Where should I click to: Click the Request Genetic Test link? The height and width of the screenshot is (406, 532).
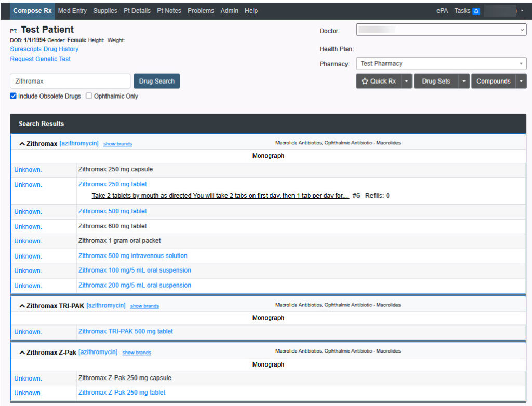click(x=41, y=59)
